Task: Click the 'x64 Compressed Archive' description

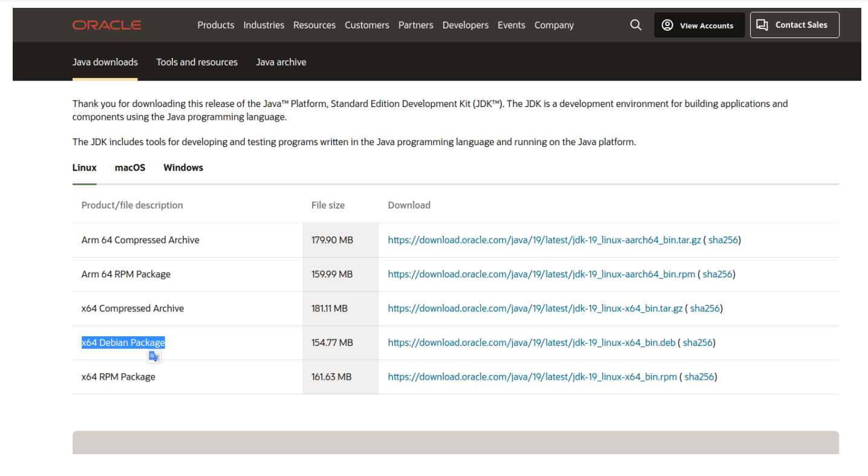Action: coord(132,308)
